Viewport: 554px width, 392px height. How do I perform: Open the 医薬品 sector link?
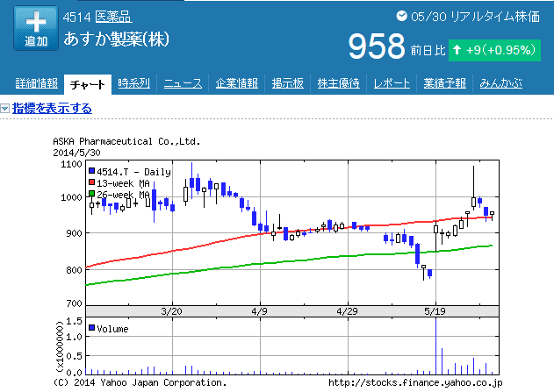coord(113,17)
